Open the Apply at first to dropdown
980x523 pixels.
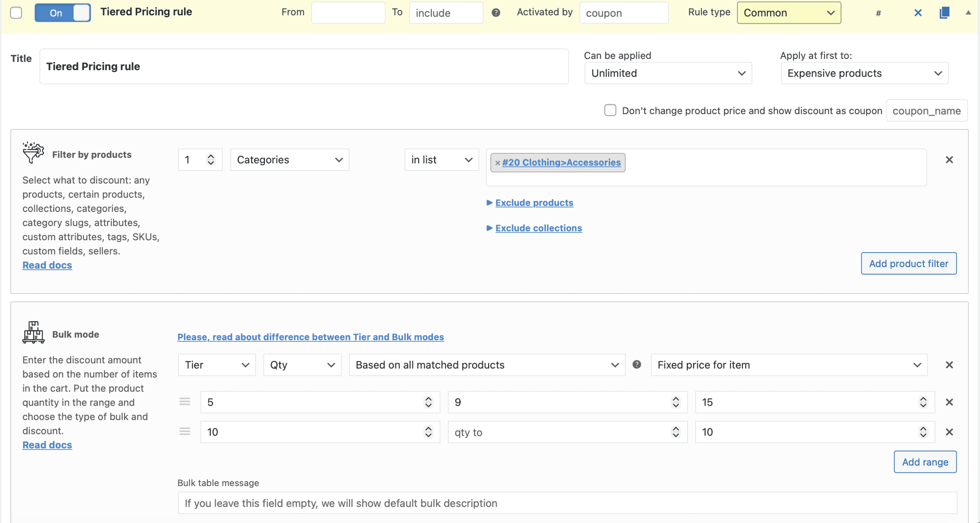click(864, 73)
